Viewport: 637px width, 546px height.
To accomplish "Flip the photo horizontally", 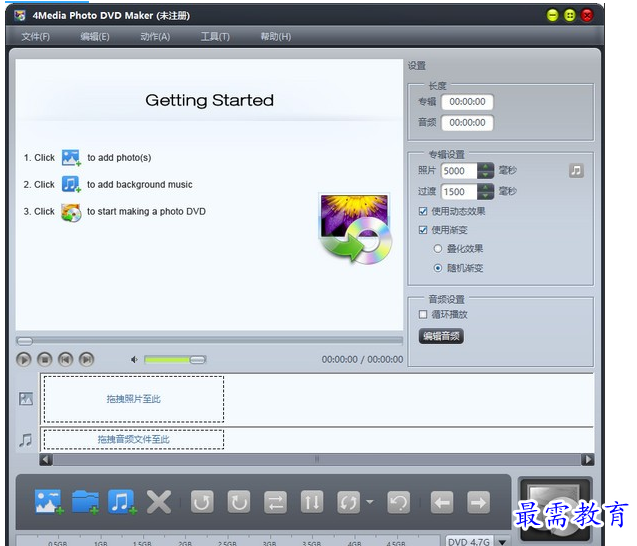I will pyautogui.click(x=275, y=503).
